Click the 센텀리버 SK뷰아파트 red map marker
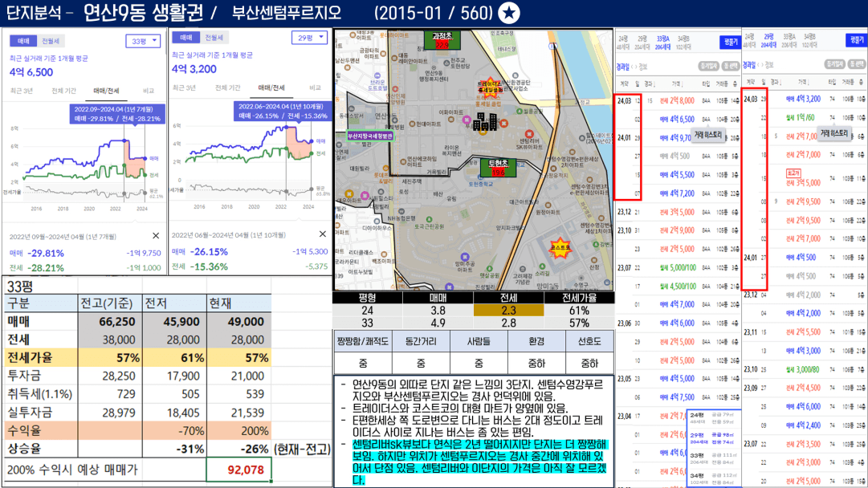The image size is (868, 488). coord(528,133)
